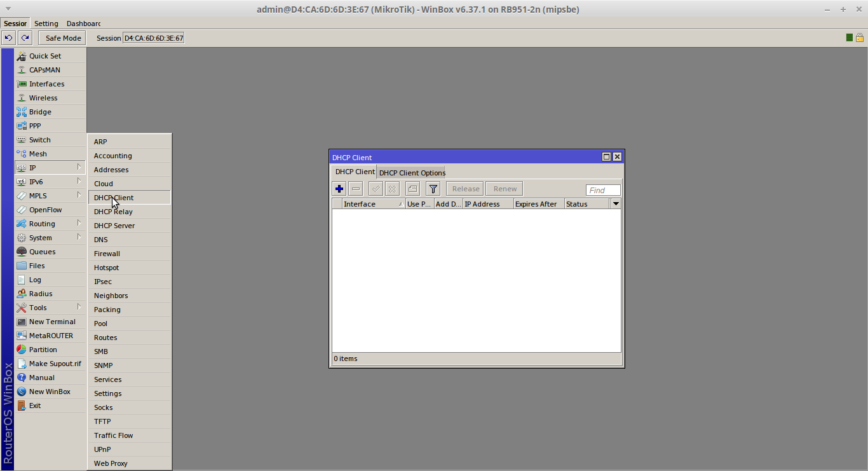Viewport: 868px width, 471px height.
Task: Open the PPP sidebar entry
Action: (x=50, y=126)
